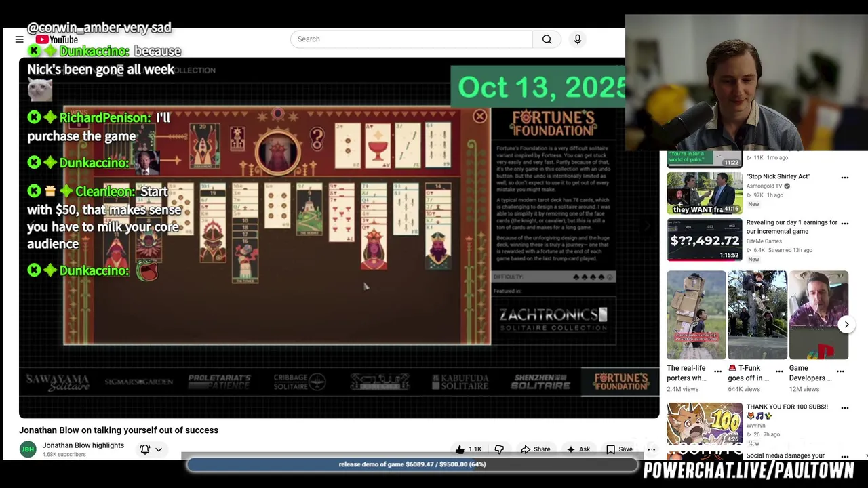868x488 pixels.
Task: Select the Proletariat's Patience tab
Action: (219, 382)
